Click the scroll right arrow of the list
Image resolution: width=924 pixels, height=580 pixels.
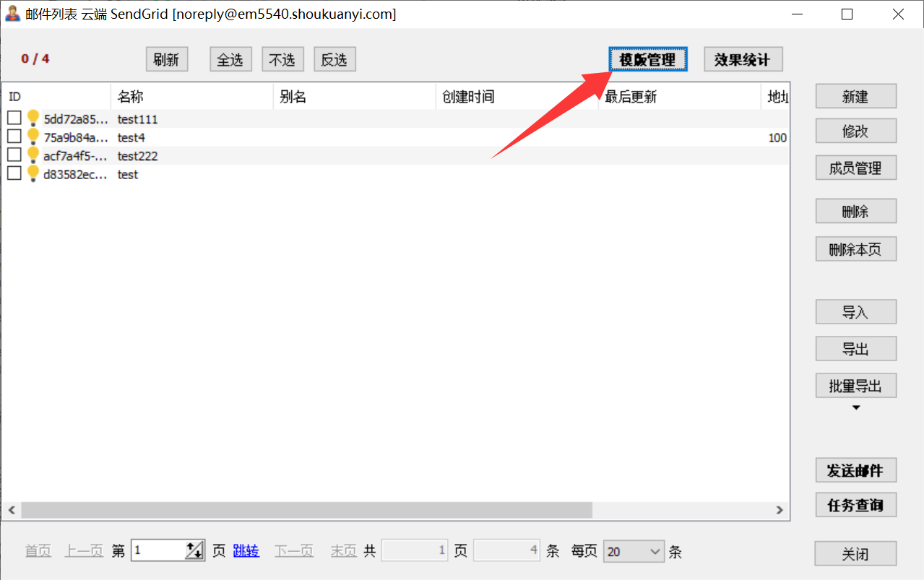[780, 510]
